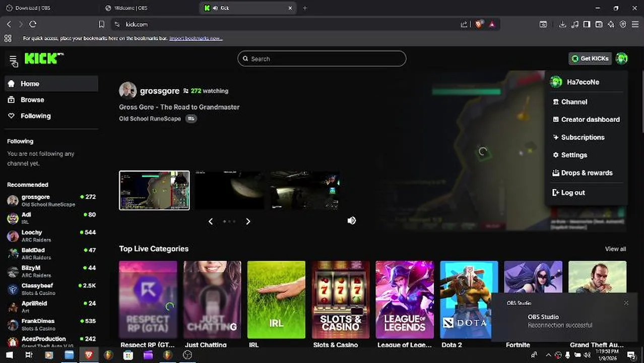Open the OBS Studio taskbar icon
This screenshot has width=644, height=363.
click(187, 355)
